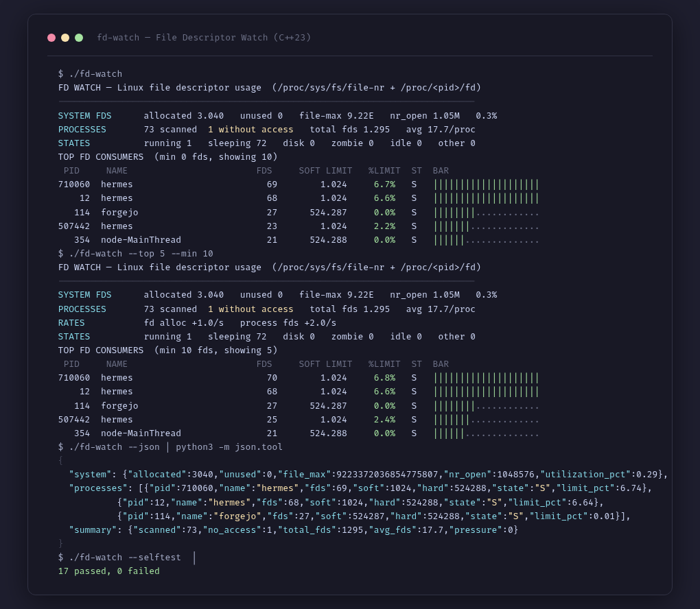700x609 pixels.
Task: Click the usage bar in the 6.7% hermes row
Action: pyautogui.click(x=486, y=184)
